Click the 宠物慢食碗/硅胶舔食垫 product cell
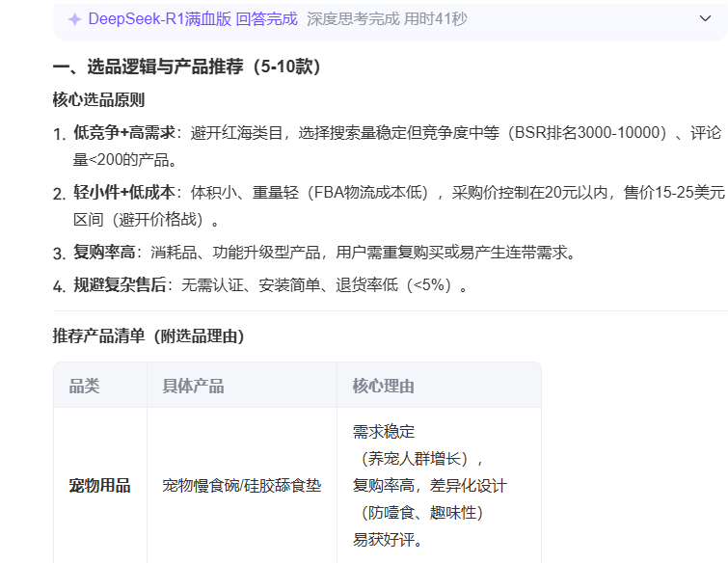 pos(241,485)
